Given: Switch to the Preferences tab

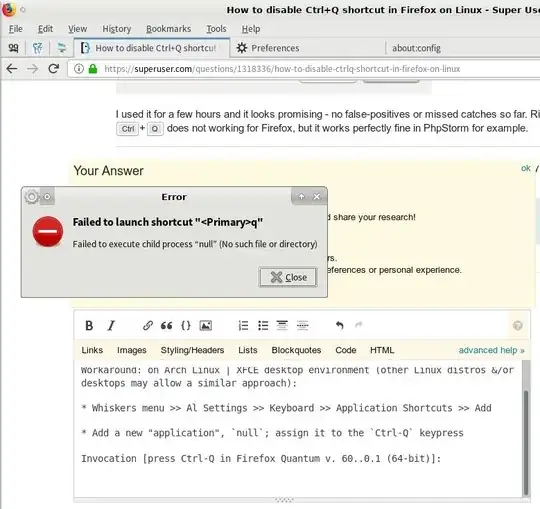Looking at the screenshot, I should pos(307,48).
